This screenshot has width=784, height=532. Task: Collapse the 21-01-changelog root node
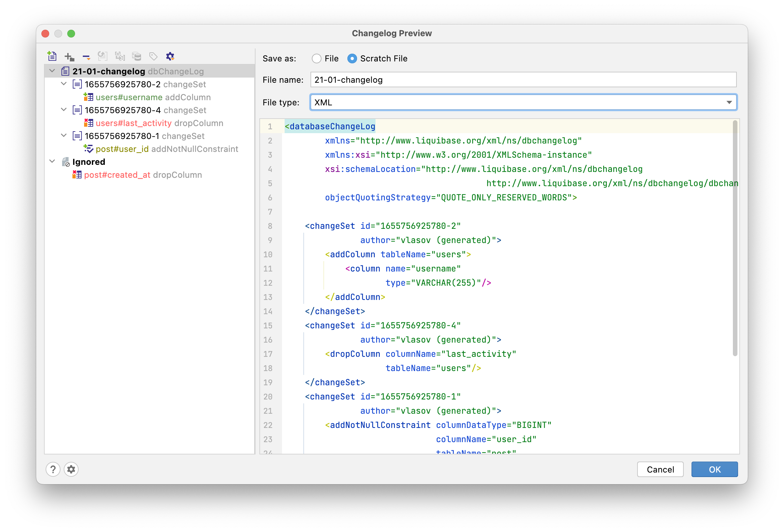coord(52,71)
